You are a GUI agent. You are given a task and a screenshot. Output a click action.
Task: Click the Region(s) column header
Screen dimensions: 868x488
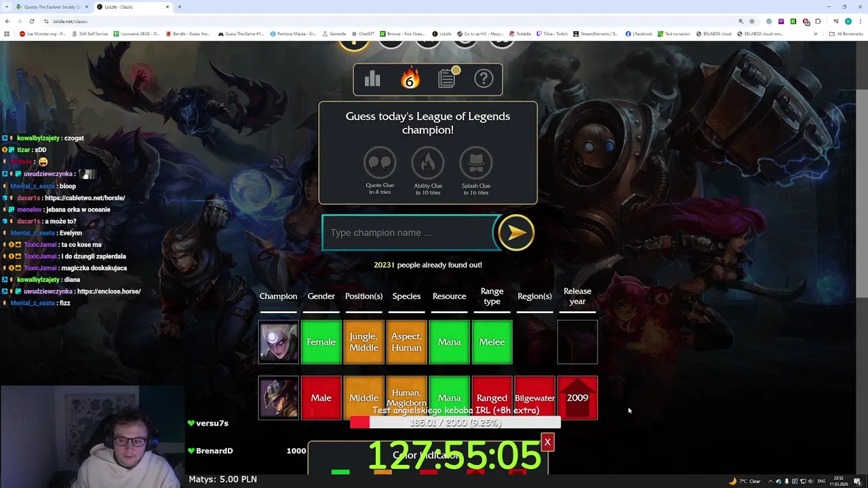coord(534,296)
